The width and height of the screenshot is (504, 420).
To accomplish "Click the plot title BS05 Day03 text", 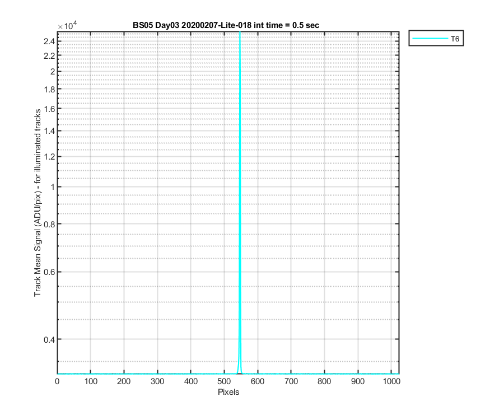I will tap(226, 25).
